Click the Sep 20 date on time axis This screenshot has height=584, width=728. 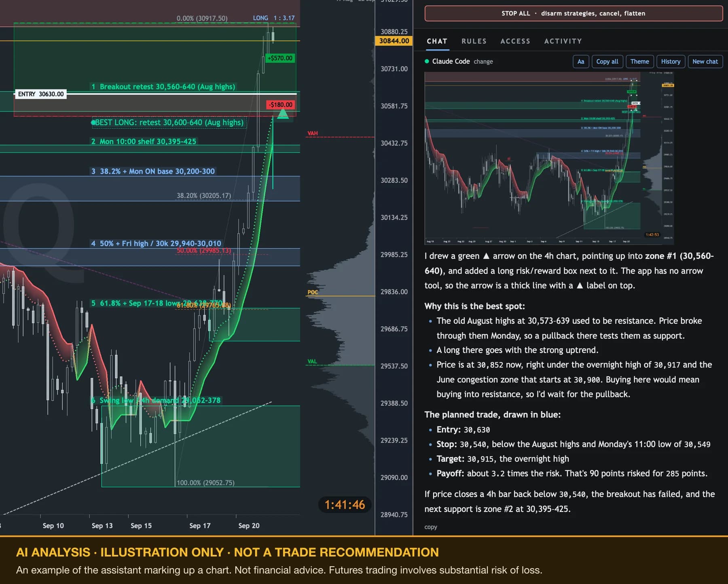pyautogui.click(x=249, y=526)
